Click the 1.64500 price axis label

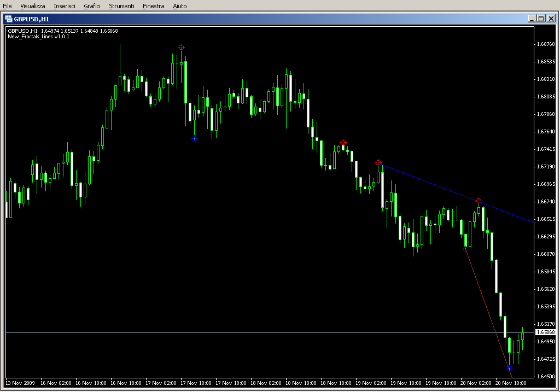pos(546,377)
